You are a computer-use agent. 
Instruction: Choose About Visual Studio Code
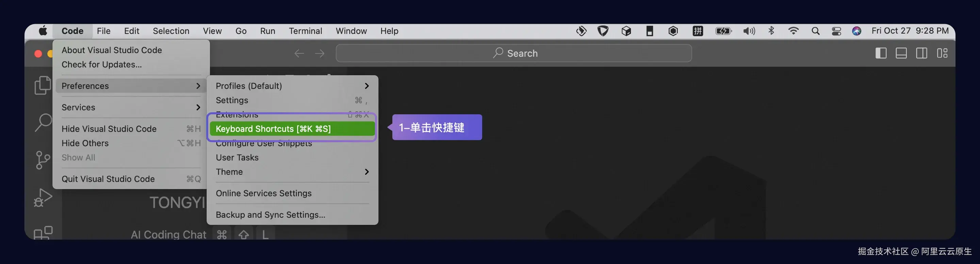(131, 50)
